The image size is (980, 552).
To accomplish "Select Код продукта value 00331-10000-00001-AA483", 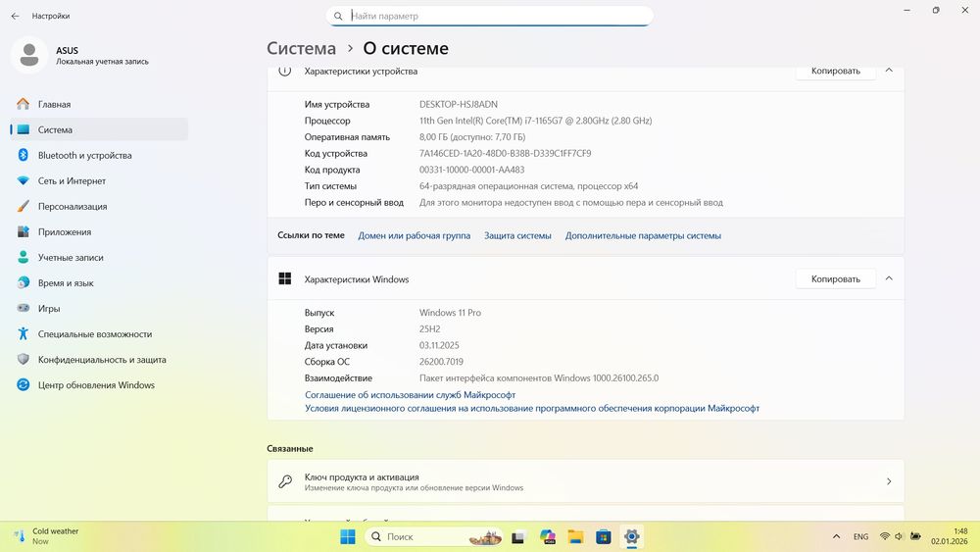I will pos(472,170).
